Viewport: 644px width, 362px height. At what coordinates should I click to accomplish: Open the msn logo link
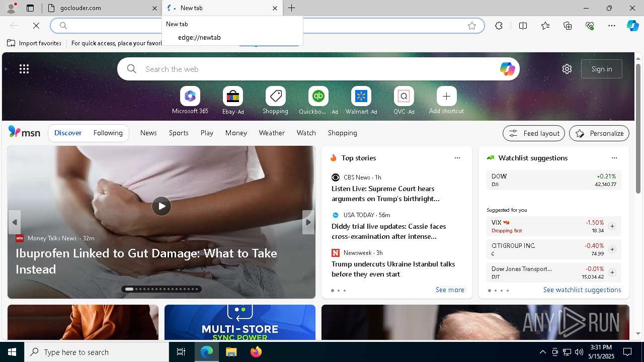point(24,132)
